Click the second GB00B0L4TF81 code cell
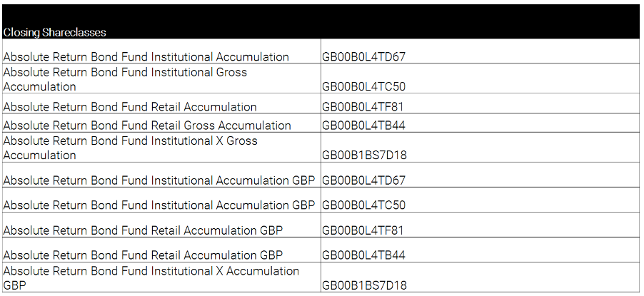 (480, 225)
